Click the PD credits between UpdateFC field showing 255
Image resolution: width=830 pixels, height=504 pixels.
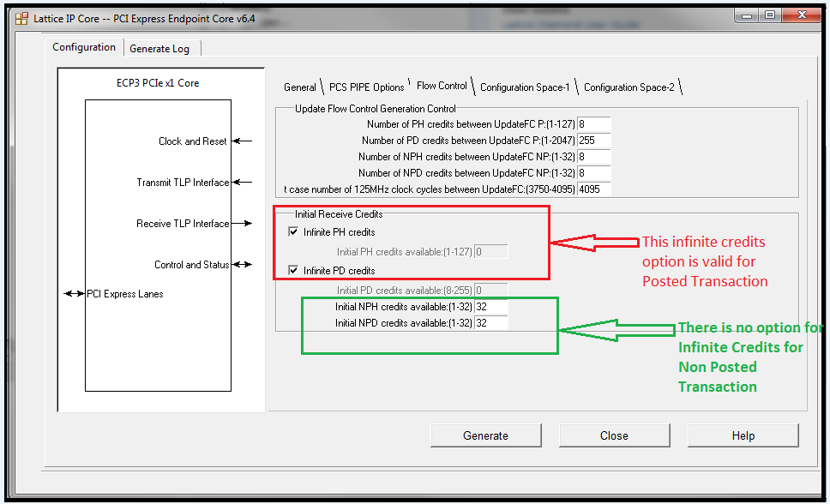pyautogui.click(x=594, y=141)
